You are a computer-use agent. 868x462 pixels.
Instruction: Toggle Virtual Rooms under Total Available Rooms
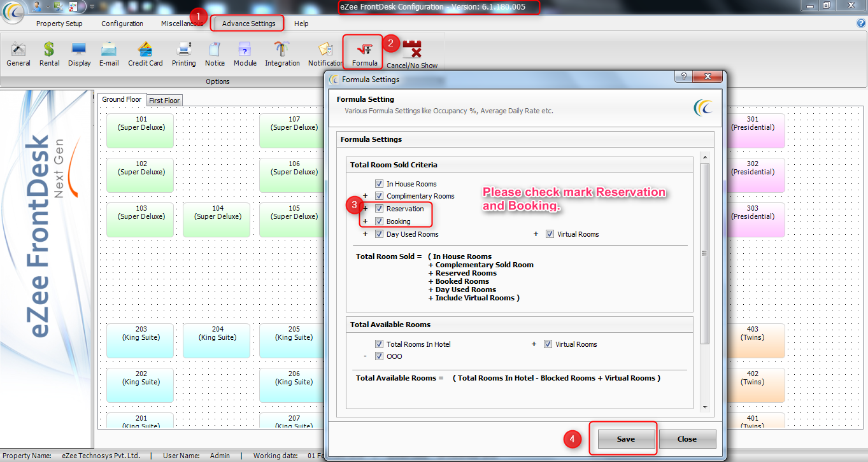(x=548, y=344)
